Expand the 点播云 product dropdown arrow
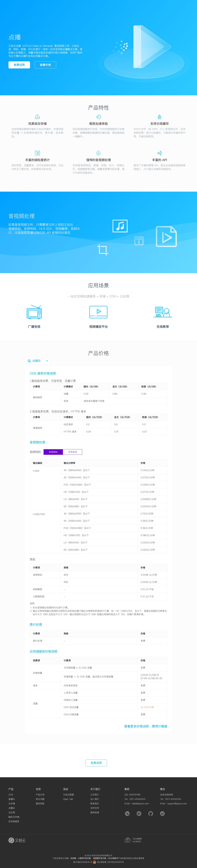The image size is (197, 868). coord(47,361)
